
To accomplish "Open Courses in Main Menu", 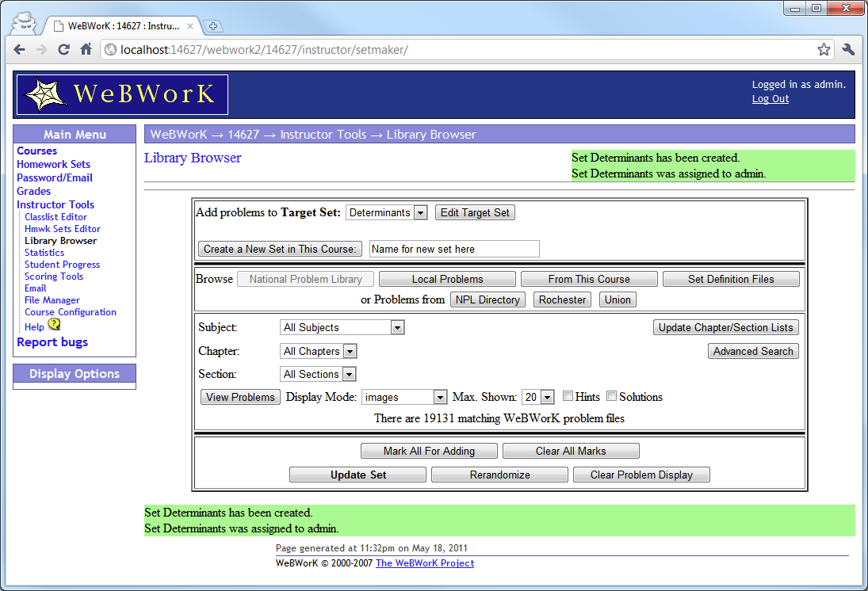I will click(37, 151).
